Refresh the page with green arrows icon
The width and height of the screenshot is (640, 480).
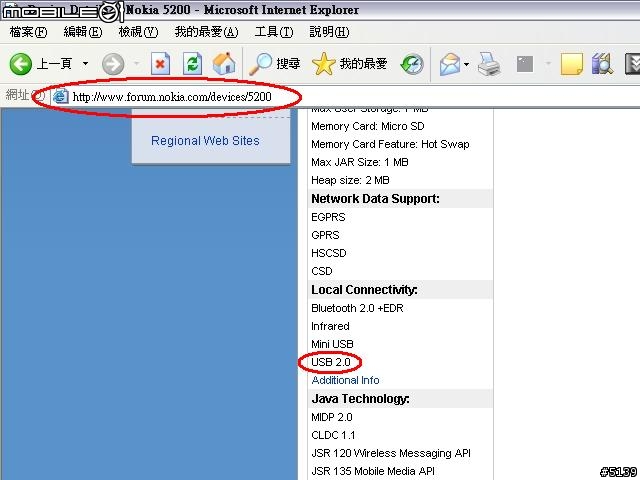[x=192, y=64]
